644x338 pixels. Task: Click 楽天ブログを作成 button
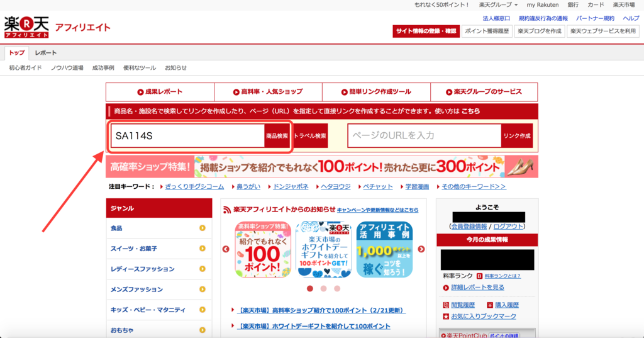click(539, 31)
